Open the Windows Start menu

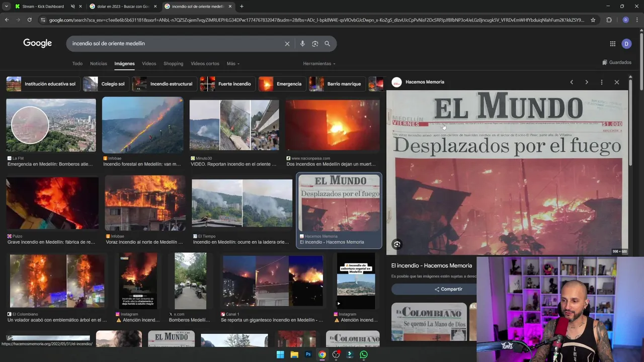click(x=280, y=354)
